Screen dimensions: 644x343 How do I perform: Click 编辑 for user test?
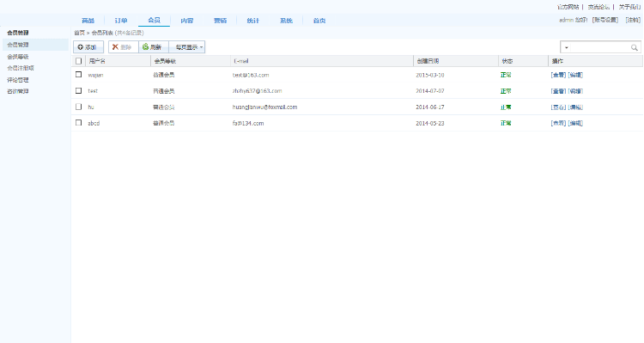575,91
